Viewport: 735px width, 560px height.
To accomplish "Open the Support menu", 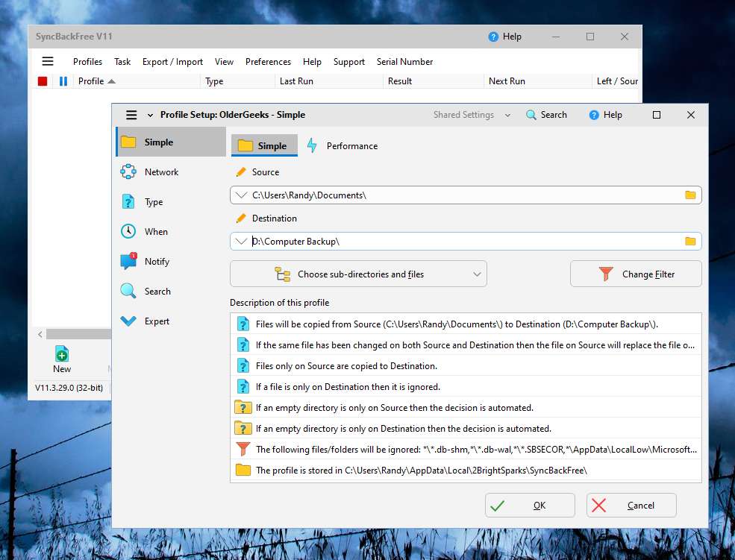I will (349, 62).
